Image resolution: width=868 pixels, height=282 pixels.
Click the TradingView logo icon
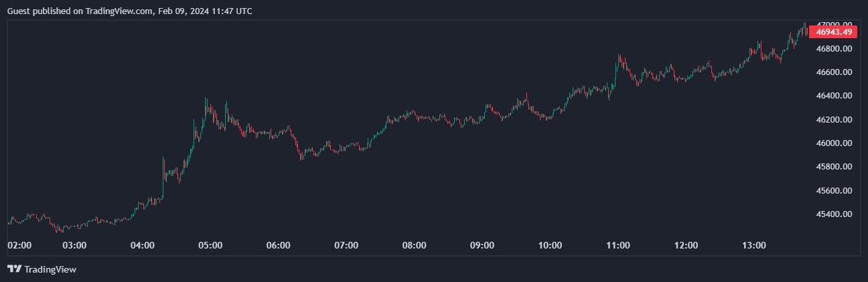(14, 269)
